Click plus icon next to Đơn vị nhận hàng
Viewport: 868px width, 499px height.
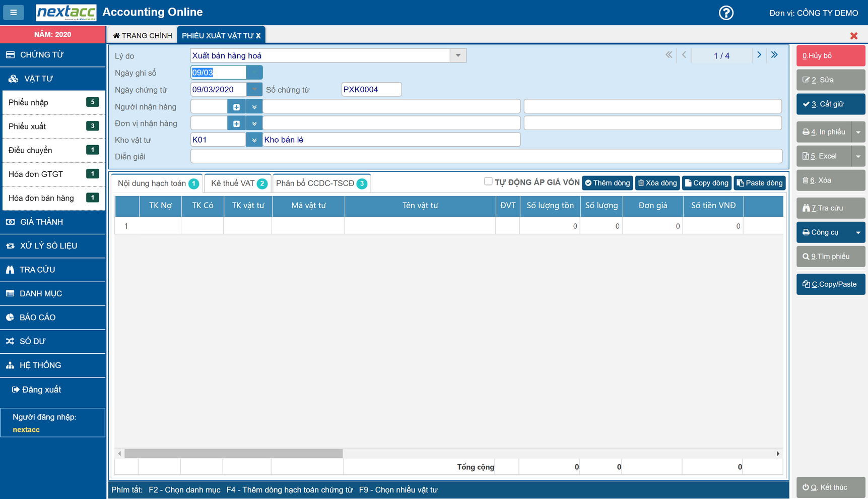click(x=236, y=123)
